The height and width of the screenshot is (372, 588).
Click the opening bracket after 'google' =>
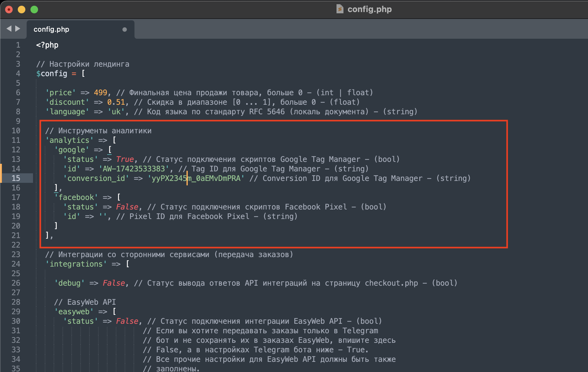110,150
